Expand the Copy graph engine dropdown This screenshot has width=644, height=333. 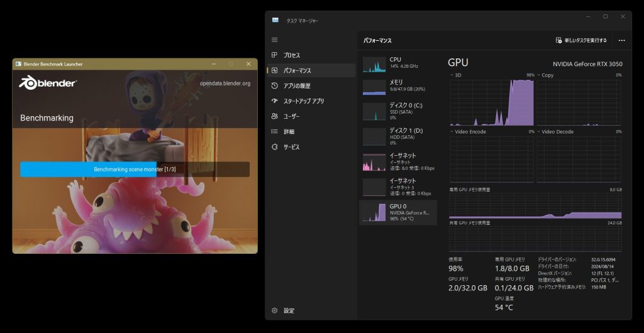[539, 75]
